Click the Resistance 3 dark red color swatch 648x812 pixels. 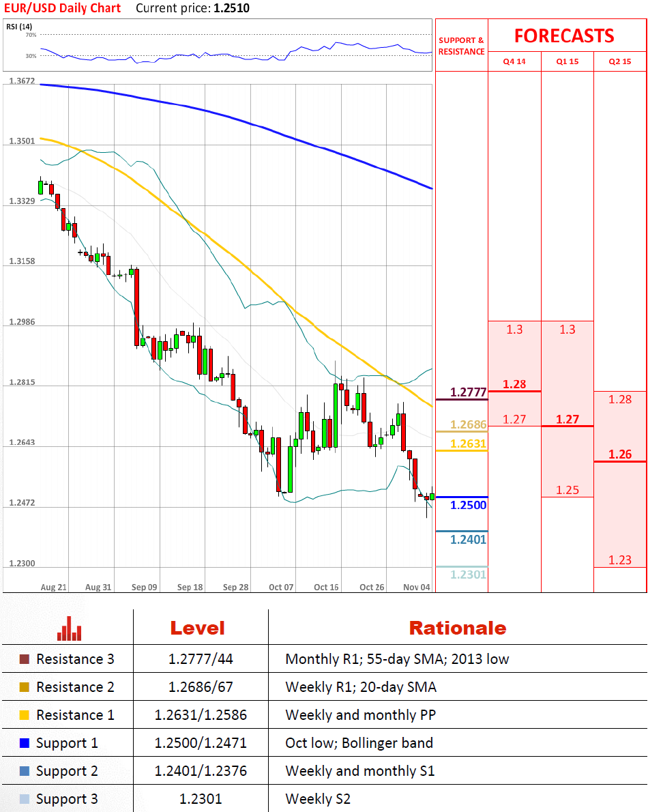pos(25,659)
